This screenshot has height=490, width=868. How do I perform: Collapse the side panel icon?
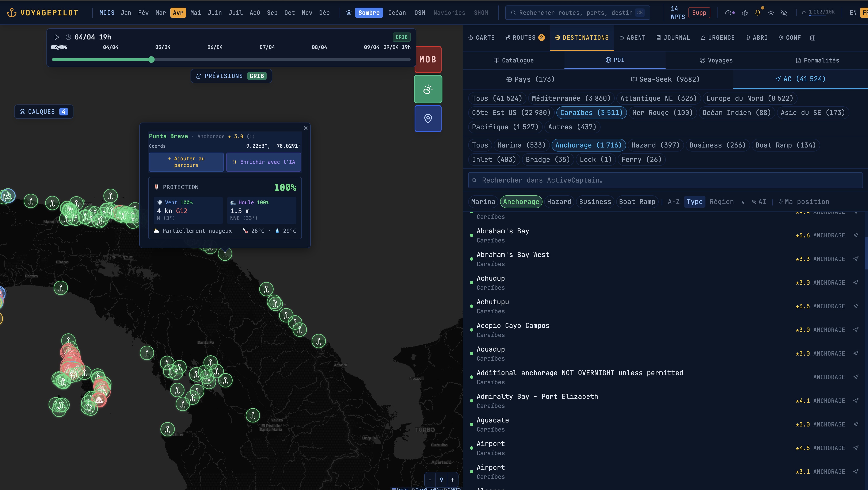(813, 38)
